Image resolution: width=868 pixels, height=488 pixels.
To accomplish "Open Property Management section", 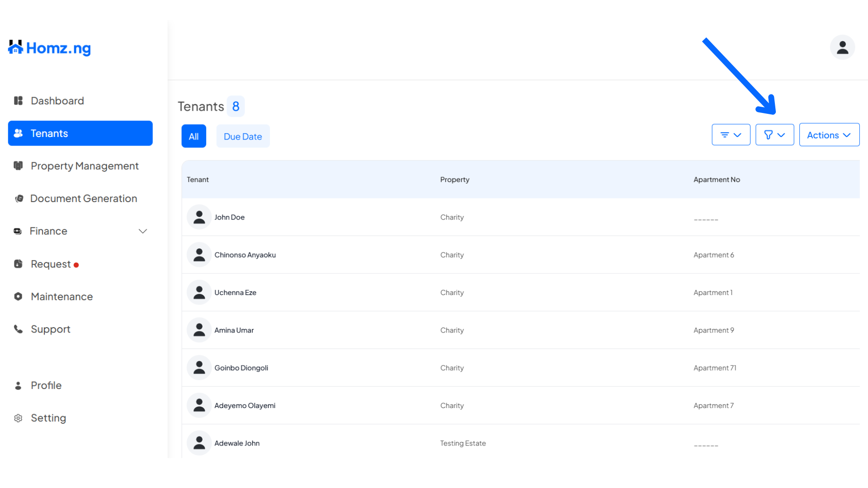I will pyautogui.click(x=85, y=166).
